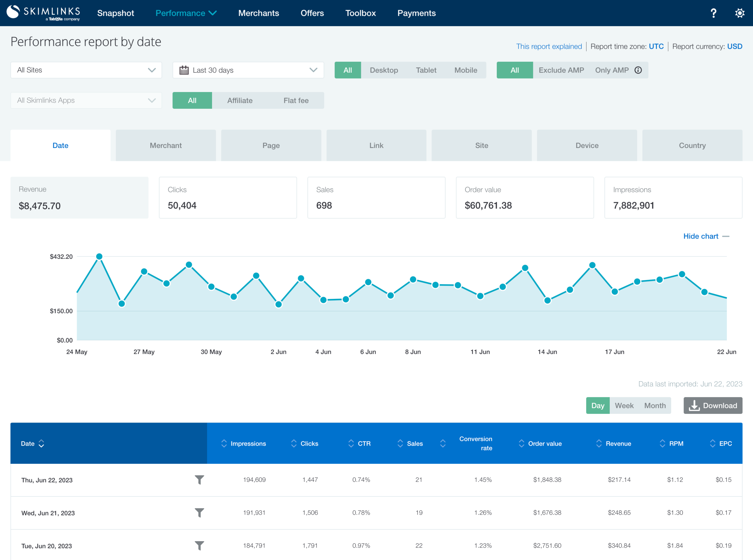Open This report explained link
This screenshot has width=753, height=560.
tap(549, 46)
